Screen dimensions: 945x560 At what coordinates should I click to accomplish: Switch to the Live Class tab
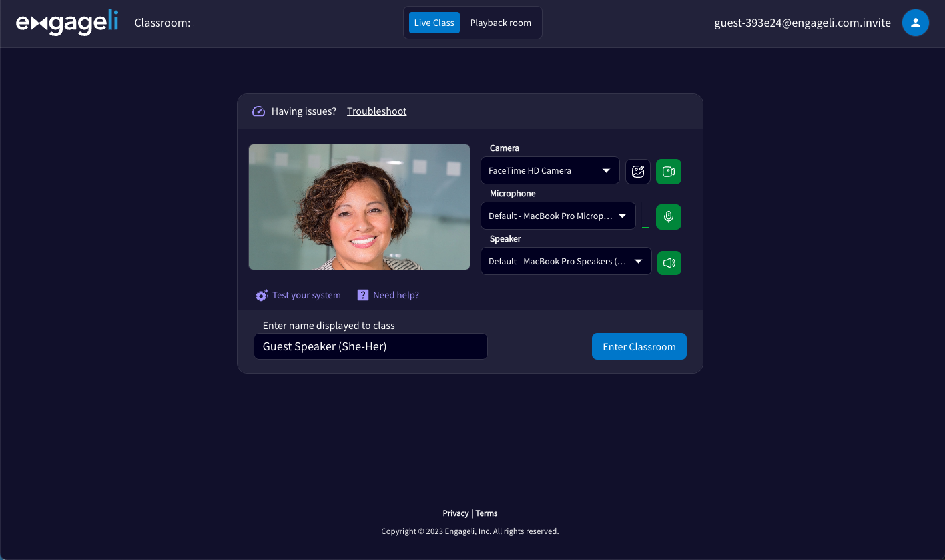pos(434,23)
